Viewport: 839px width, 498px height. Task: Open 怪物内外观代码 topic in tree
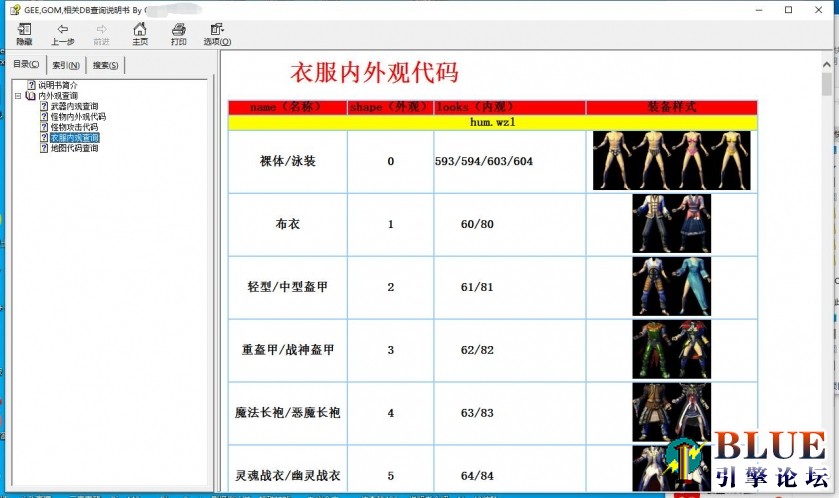(x=77, y=117)
